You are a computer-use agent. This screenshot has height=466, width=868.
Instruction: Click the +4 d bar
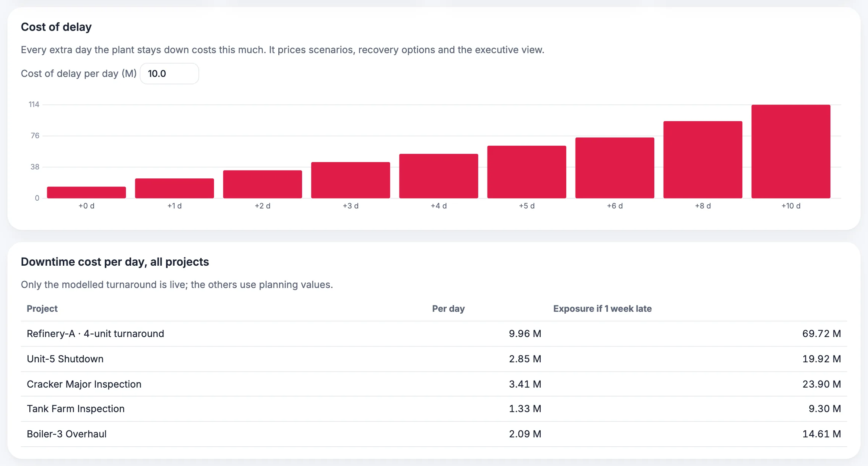tap(439, 176)
